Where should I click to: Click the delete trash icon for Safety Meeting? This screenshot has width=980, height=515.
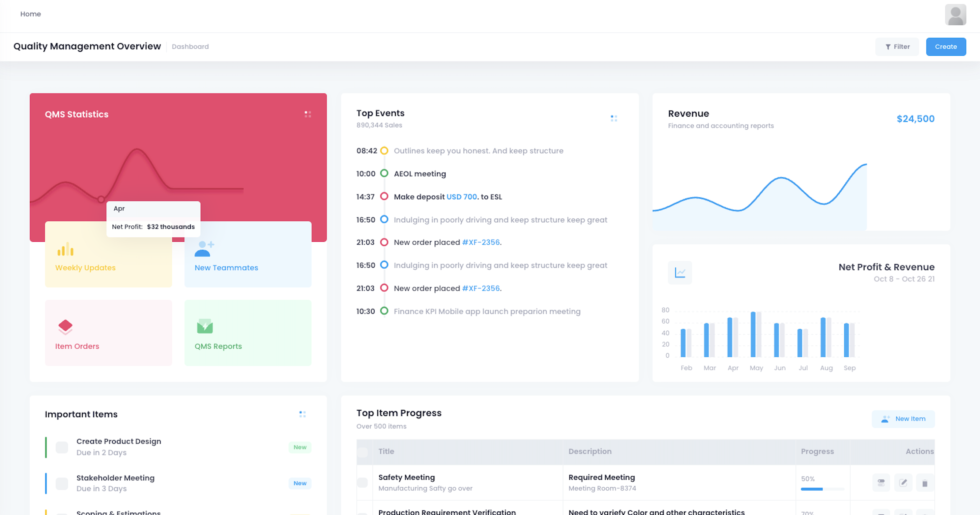(925, 483)
